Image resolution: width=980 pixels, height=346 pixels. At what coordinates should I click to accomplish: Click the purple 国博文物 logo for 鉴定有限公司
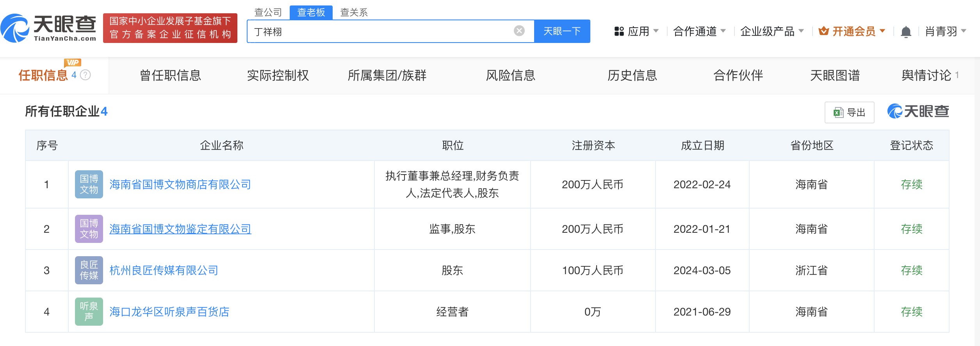click(89, 229)
